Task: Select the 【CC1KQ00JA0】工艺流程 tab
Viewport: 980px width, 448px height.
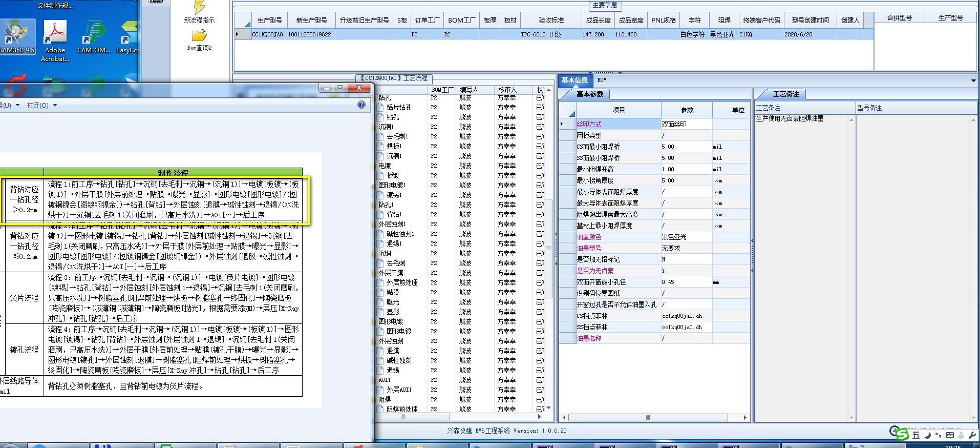Action: tap(394, 78)
